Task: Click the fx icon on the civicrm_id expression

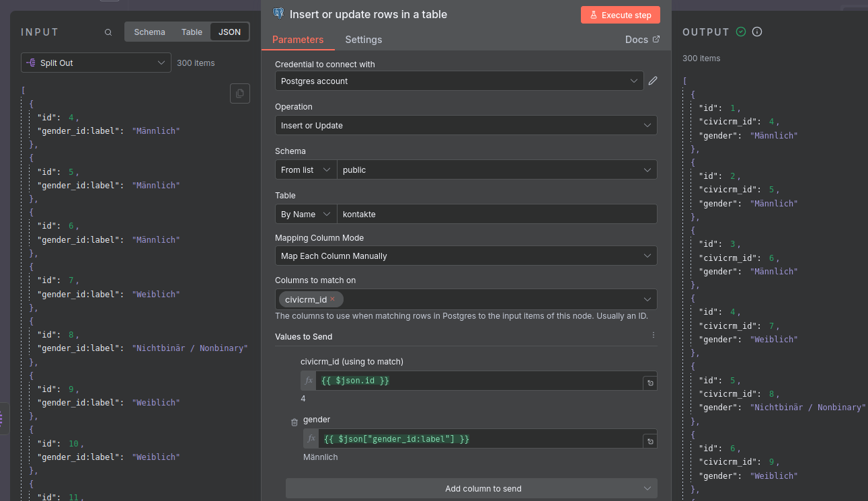Action: coord(308,380)
